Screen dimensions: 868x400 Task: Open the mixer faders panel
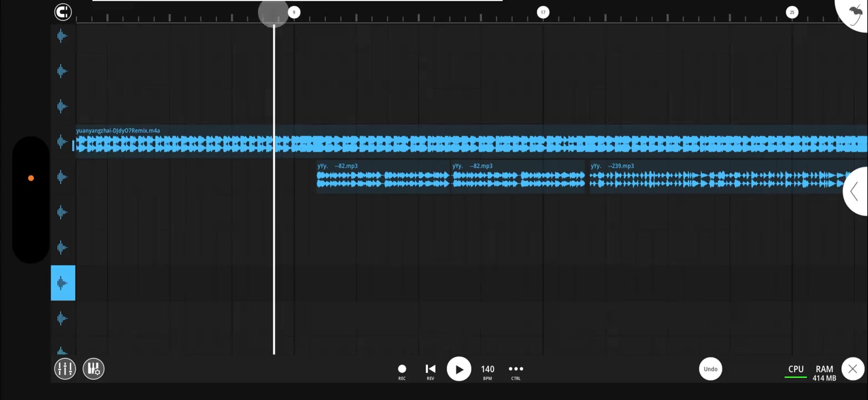65,368
